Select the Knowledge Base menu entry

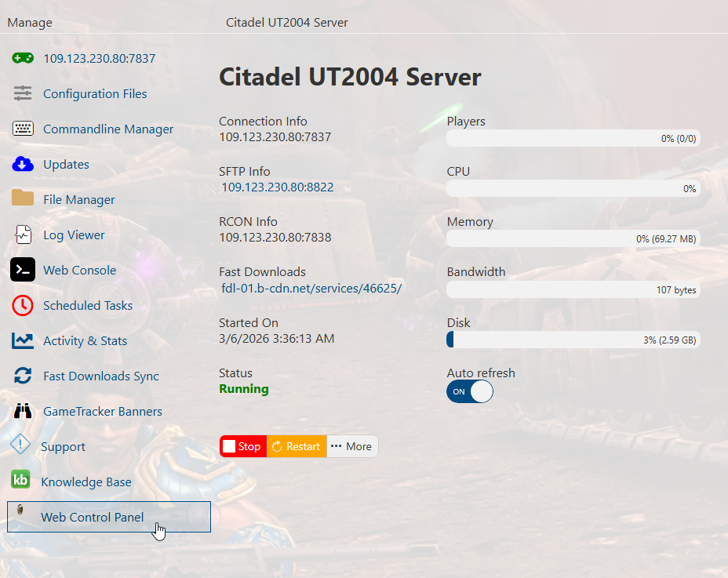[x=86, y=482]
